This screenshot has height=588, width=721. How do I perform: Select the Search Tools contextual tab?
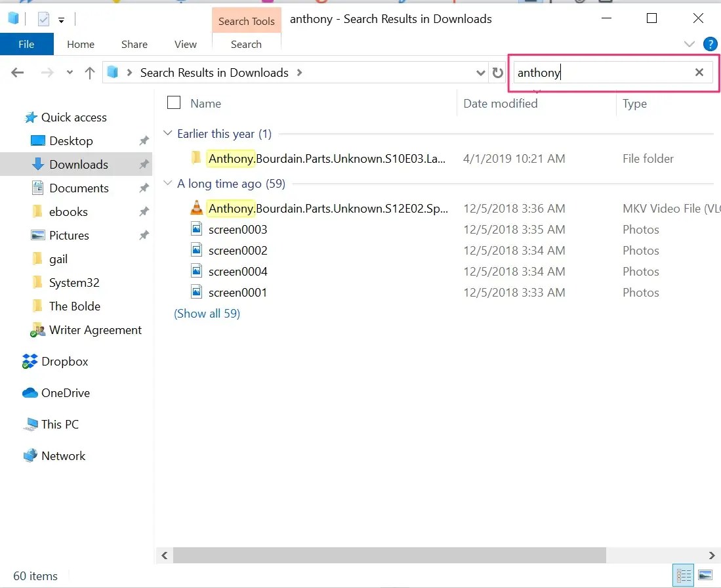click(247, 21)
